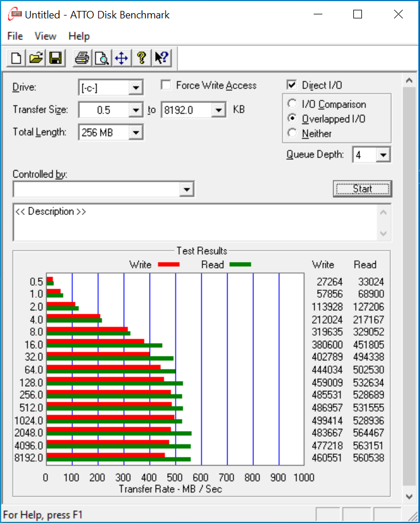
Task: Click the window's scroll up arrow
Action: 409,80
